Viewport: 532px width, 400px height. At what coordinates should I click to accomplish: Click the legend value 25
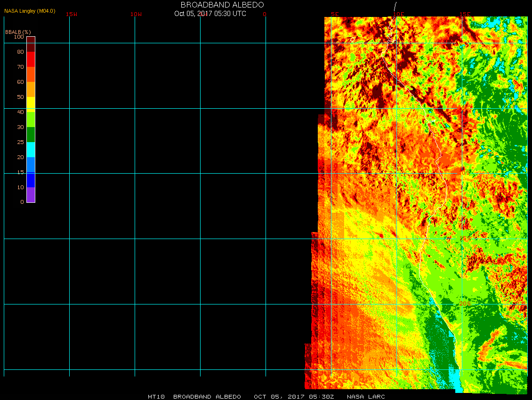(21, 142)
